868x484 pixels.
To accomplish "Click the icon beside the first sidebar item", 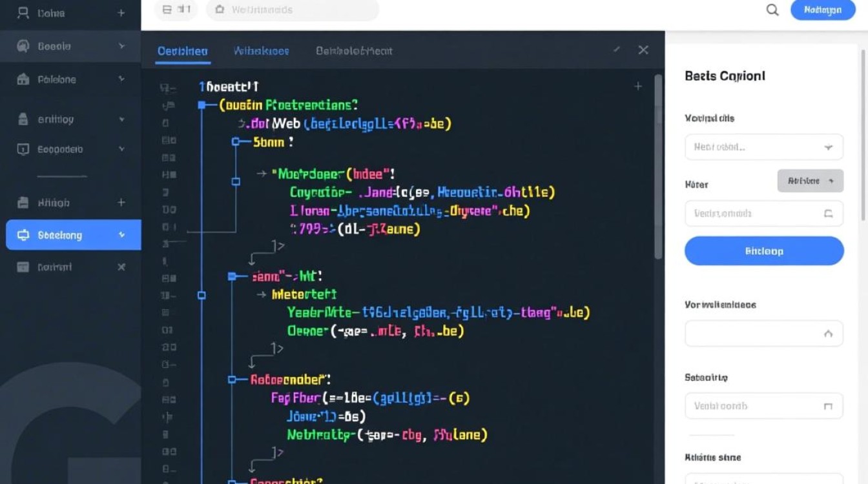I will point(23,13).
